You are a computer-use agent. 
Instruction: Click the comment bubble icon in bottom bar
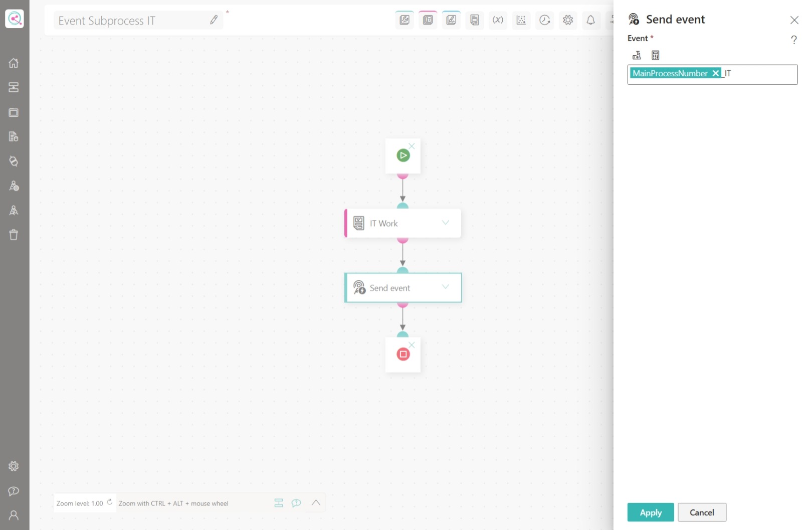tap(296, 503)
